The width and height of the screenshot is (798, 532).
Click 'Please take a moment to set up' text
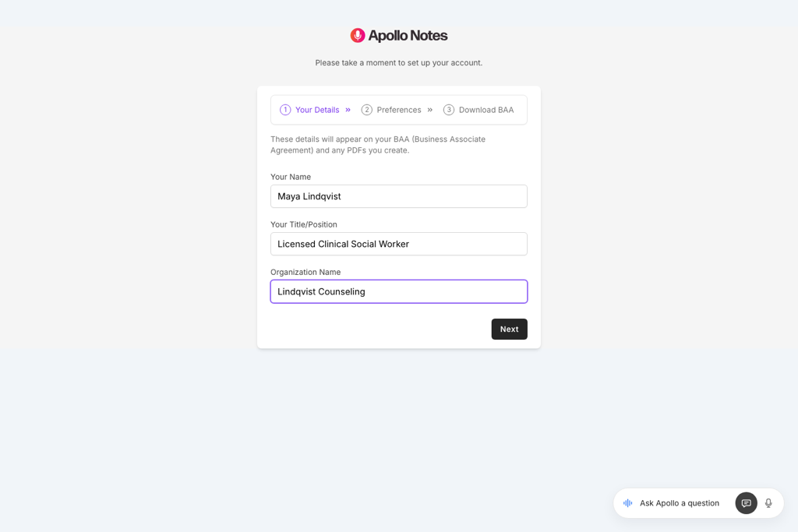(398, 62)
